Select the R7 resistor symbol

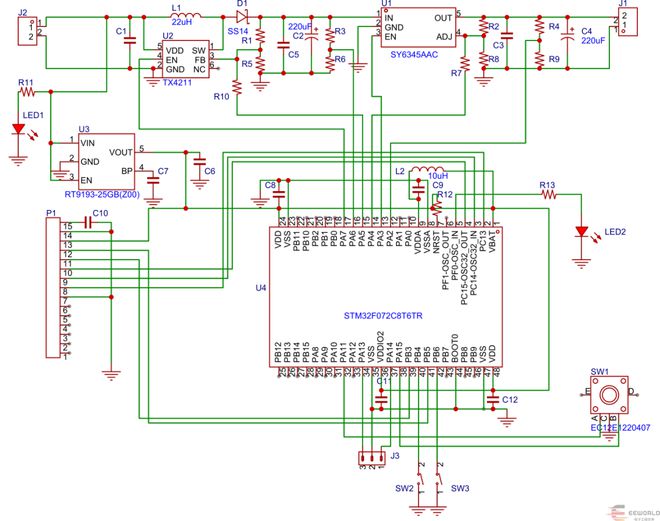(465, 64)
